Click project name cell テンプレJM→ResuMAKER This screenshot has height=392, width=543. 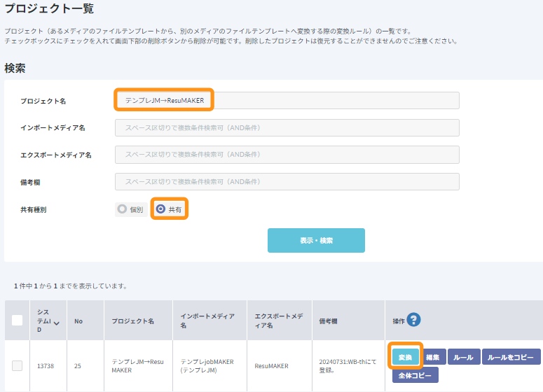[137, 365]
